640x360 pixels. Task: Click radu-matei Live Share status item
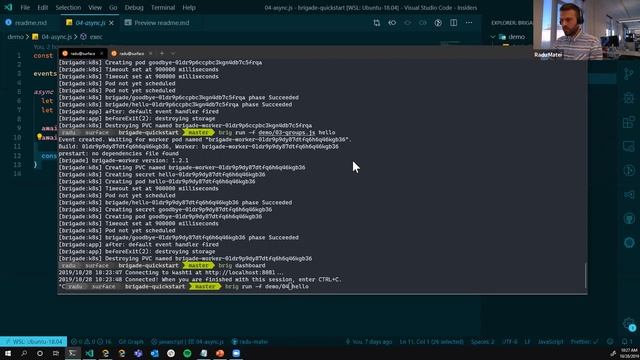click(250, 342)
